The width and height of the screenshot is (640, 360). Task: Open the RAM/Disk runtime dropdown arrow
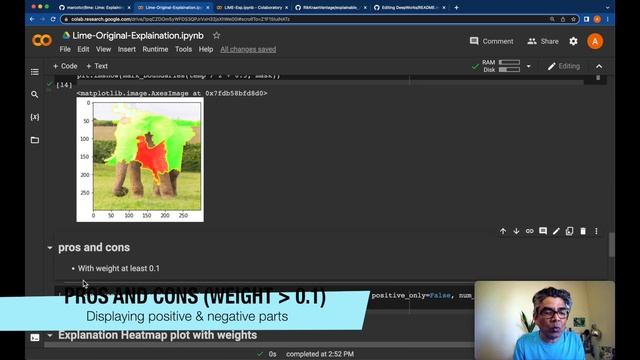click(x=529, y=66)
